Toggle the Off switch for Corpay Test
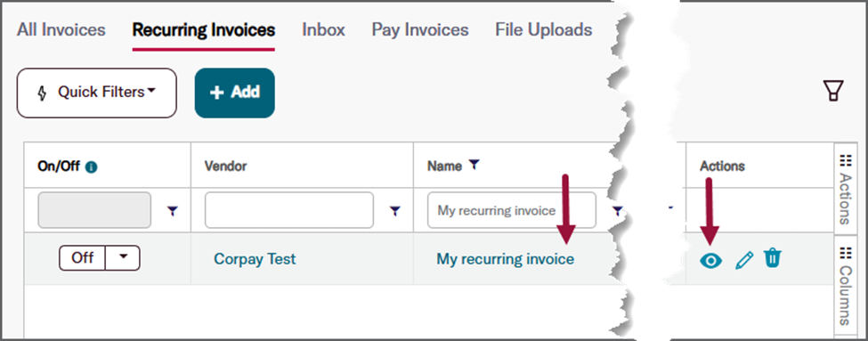Viewport: 868px width, 341px height. coord(82,258)
